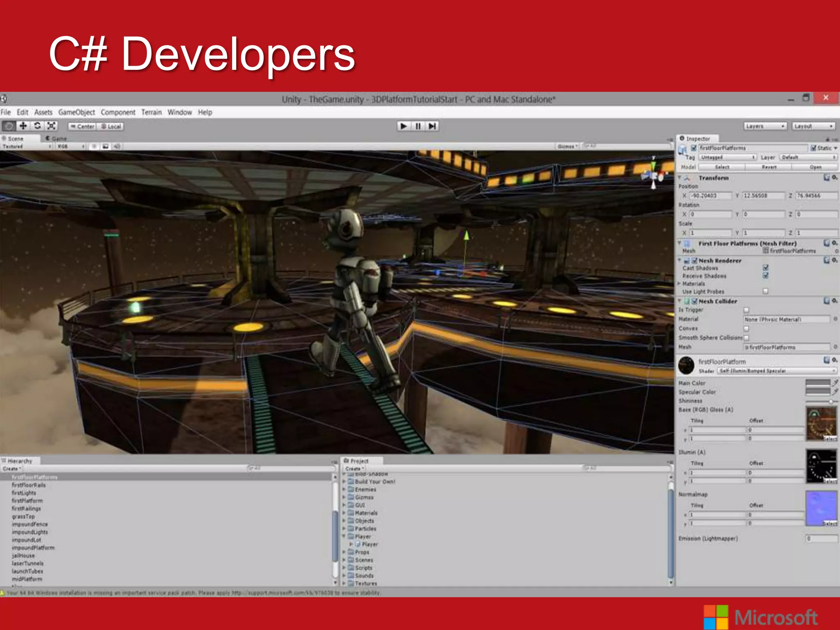
Task: Open the Layers dropdown in top toolbar
Action: click(765, 126)
